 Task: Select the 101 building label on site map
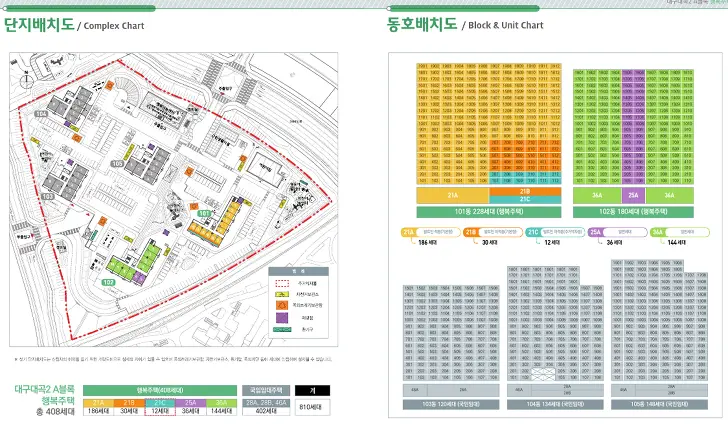205,214
